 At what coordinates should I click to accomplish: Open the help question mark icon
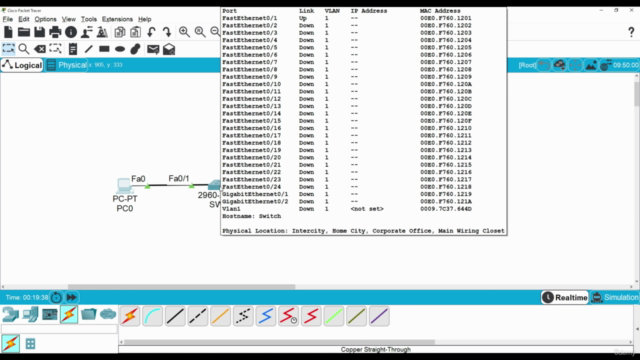631,32
